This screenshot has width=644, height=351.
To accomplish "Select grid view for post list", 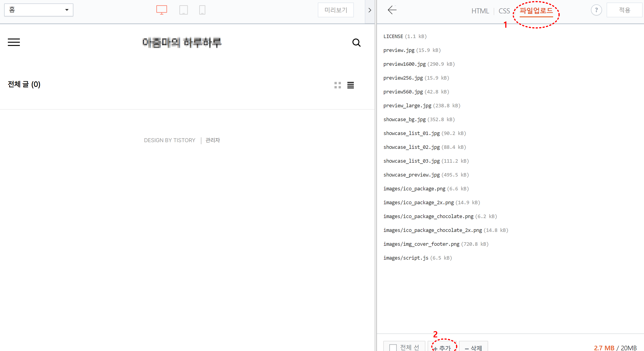I will (x=337, y=85).
